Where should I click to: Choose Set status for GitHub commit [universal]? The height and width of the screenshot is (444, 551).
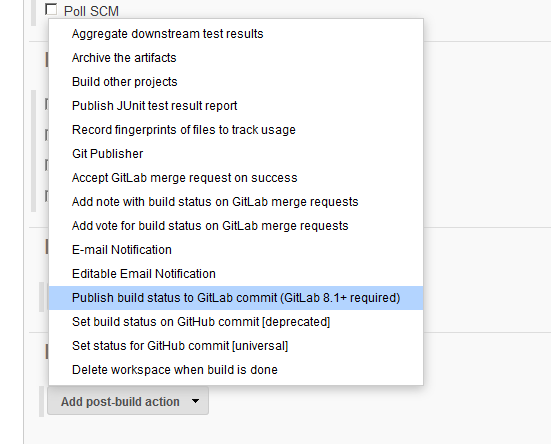[x=236, y=346]
